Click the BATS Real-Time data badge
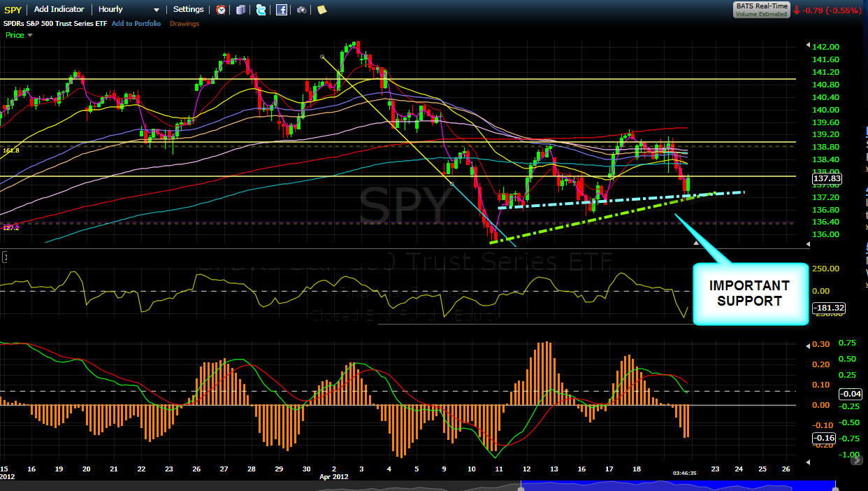This screenshot has height=491, width=868. tap(761, 9)
